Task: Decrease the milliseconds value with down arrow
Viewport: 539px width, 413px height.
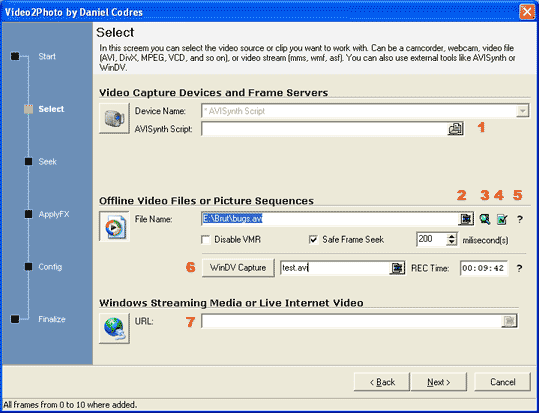Action: 451,242
